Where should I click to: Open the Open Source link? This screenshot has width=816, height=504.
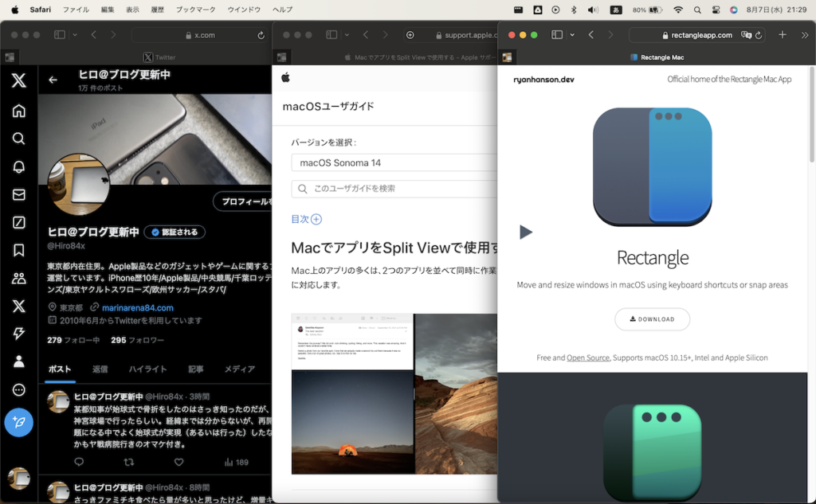point(587,357)
